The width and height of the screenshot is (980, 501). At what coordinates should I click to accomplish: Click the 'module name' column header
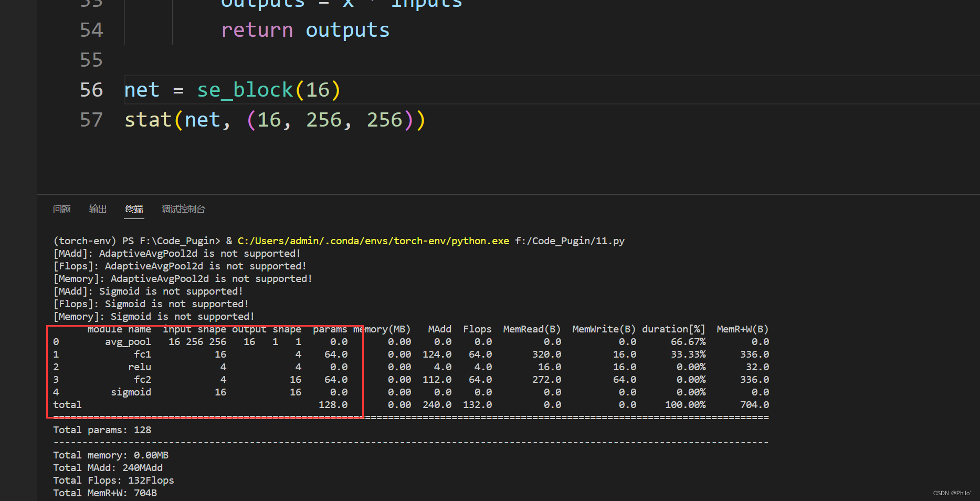click(x=119, y=329)
